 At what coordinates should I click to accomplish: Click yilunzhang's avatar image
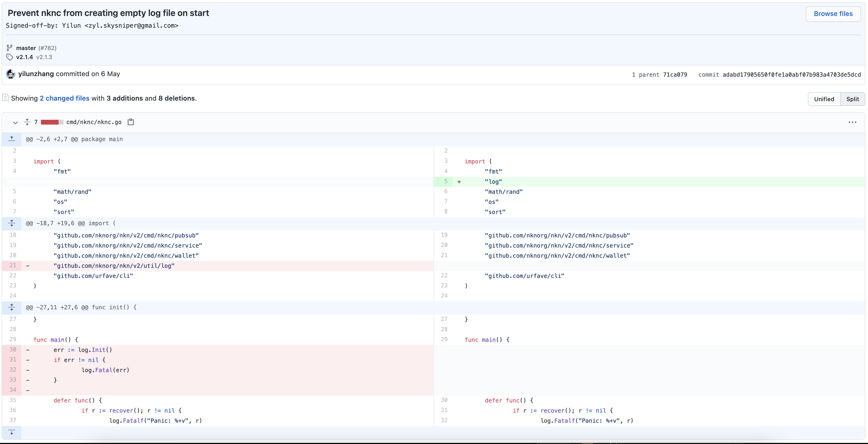pos(11,74)
